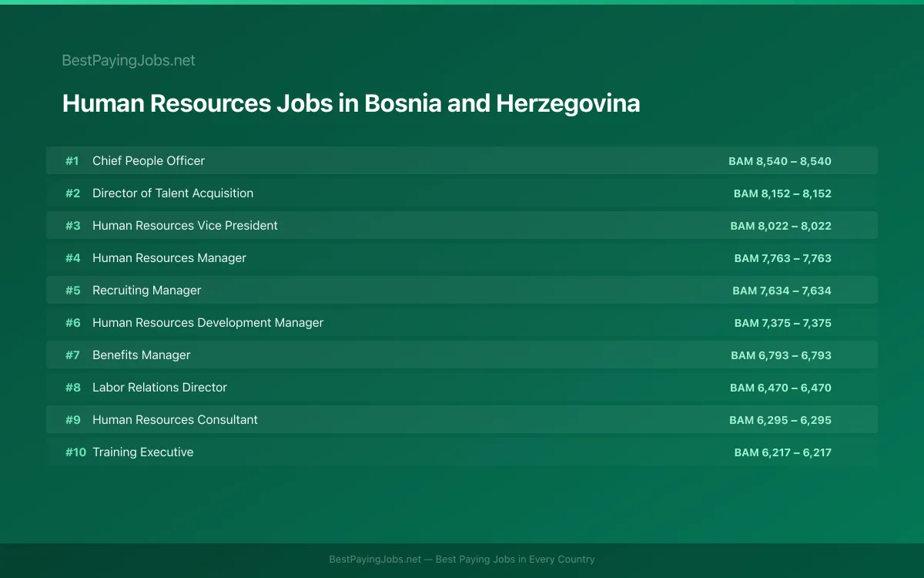This screenshot has height=578, width=924.
Task: Click salary BAM 7,375 – 7,375
Action: click(x=783, y=323)
